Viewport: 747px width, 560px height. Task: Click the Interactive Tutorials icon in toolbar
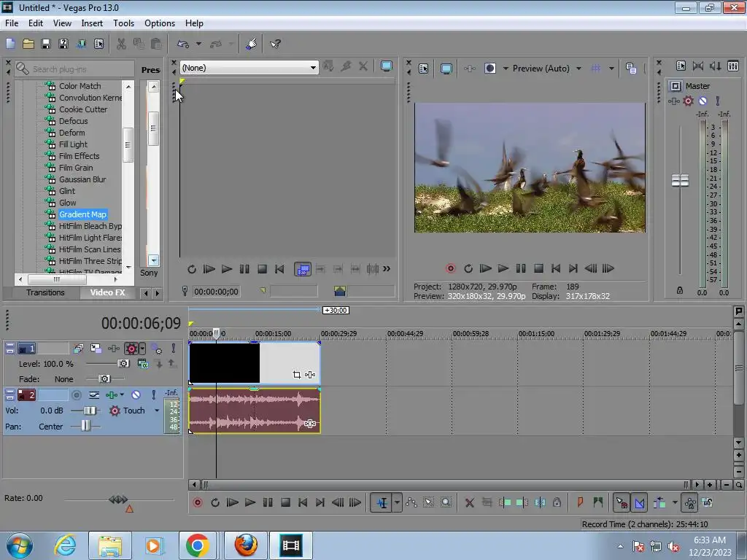[251, 44]
